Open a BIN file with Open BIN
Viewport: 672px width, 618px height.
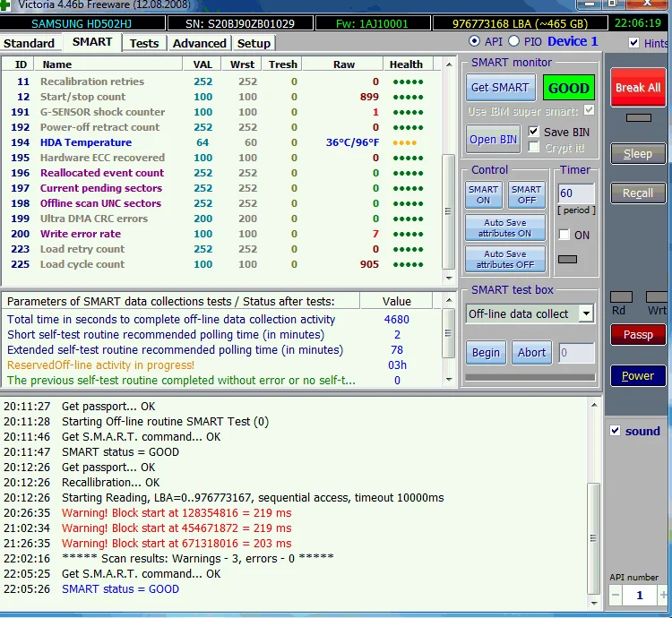[x=494, y=139]
